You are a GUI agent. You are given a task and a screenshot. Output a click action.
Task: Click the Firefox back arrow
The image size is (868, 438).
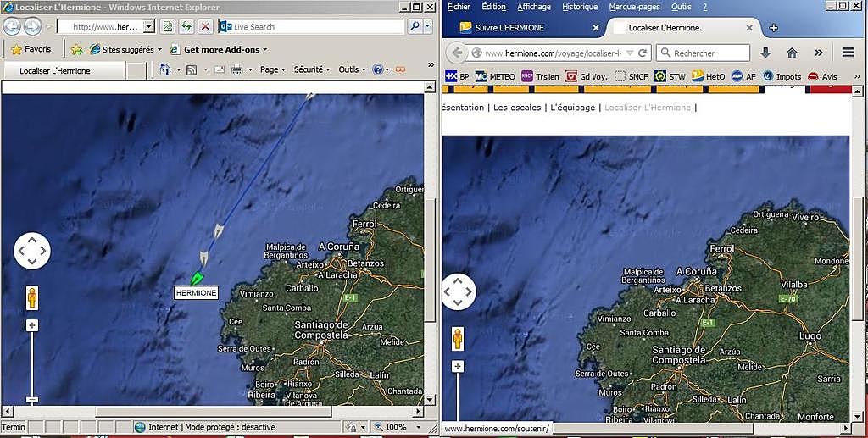(457, 53)
